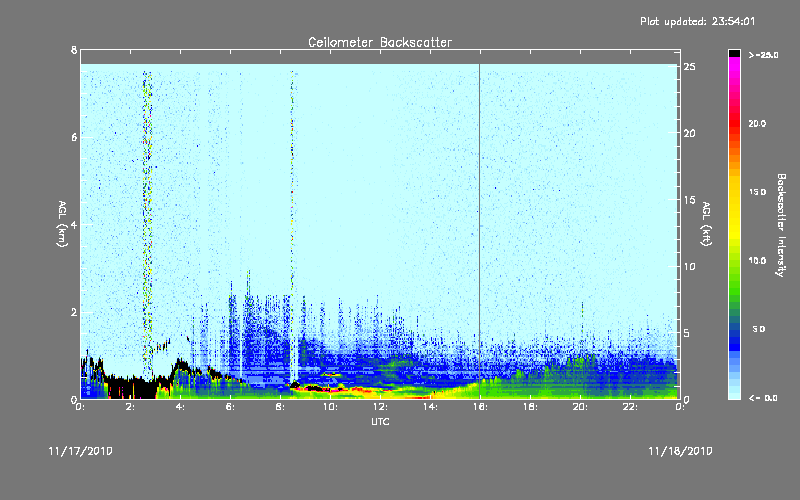Click the 4 tick on AGL (km) axis
The image size is (800, 500).
point(74,225)
